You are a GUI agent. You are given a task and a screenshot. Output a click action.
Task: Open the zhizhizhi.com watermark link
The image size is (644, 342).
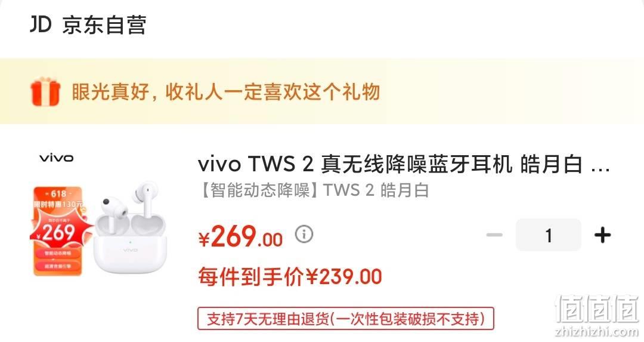(597, 331)
